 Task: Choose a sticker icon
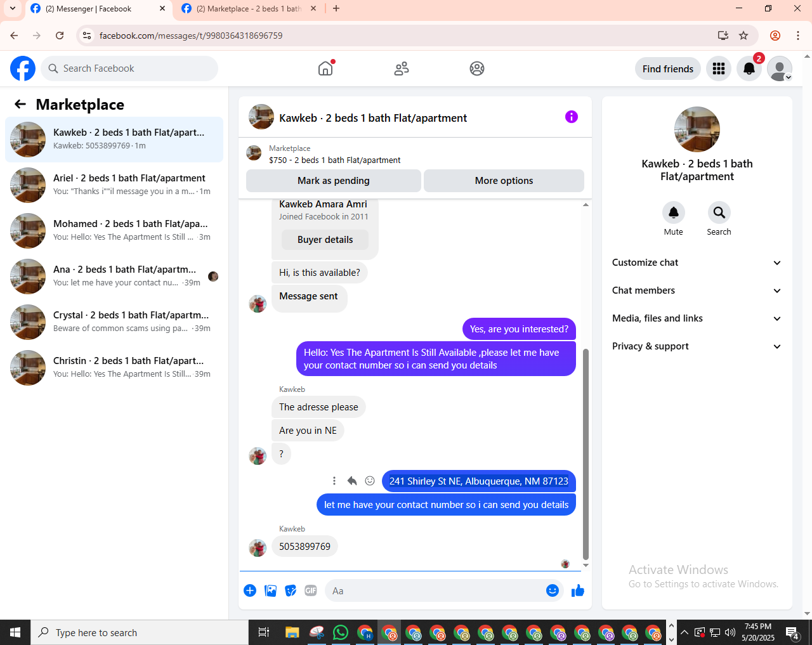(x=291, y=590)
